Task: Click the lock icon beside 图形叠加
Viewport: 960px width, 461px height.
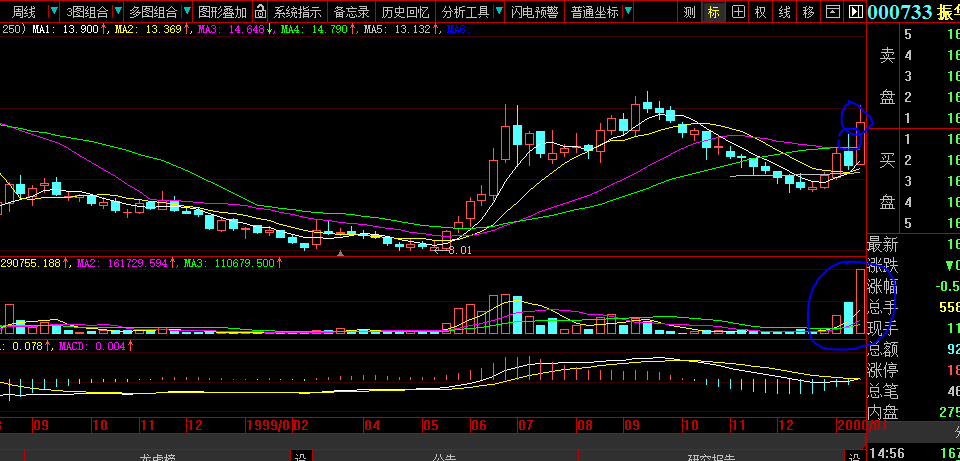Action: (x=260, y=12)
